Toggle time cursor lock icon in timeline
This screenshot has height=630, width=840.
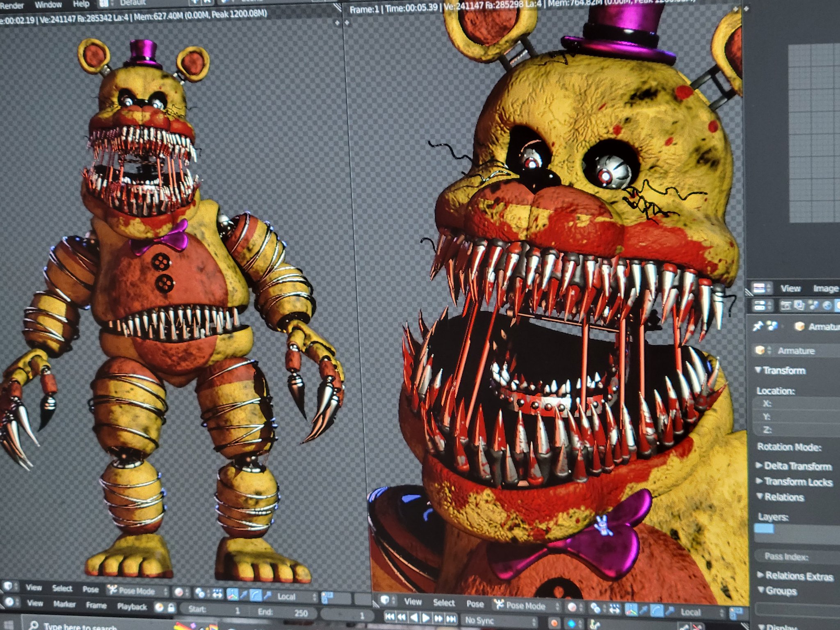171,608
